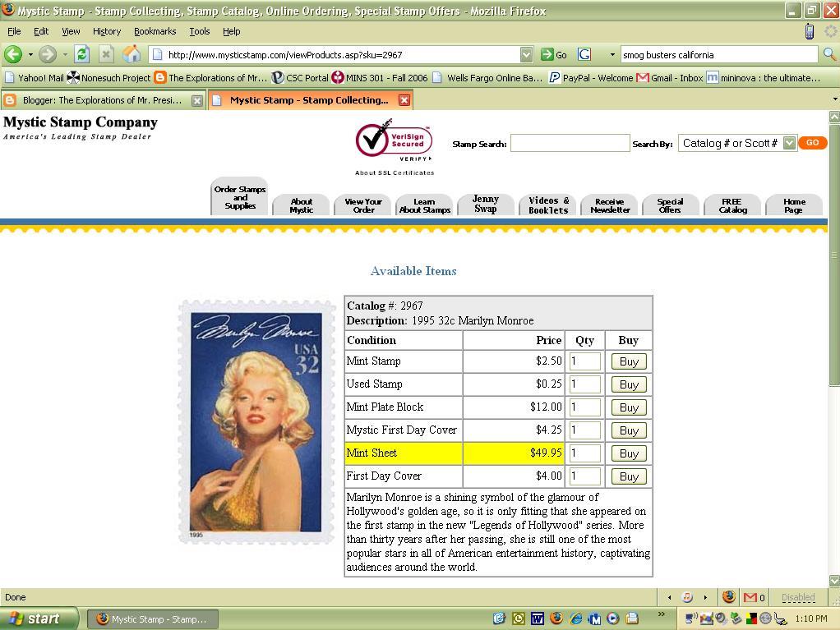The image size is (840, 630).
Task: Open Wells Fargo Online Banking bookmark
Action: pyautogui.click(x=487, y=77)
